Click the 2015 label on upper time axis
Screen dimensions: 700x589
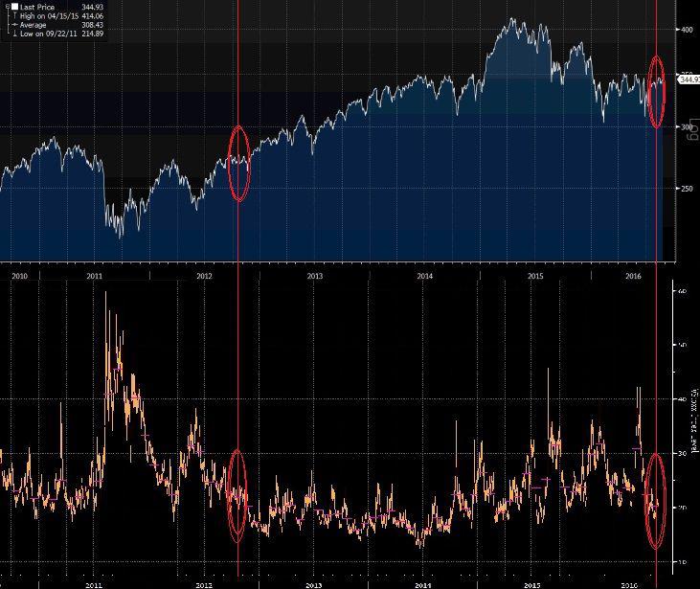pos(535,276)
